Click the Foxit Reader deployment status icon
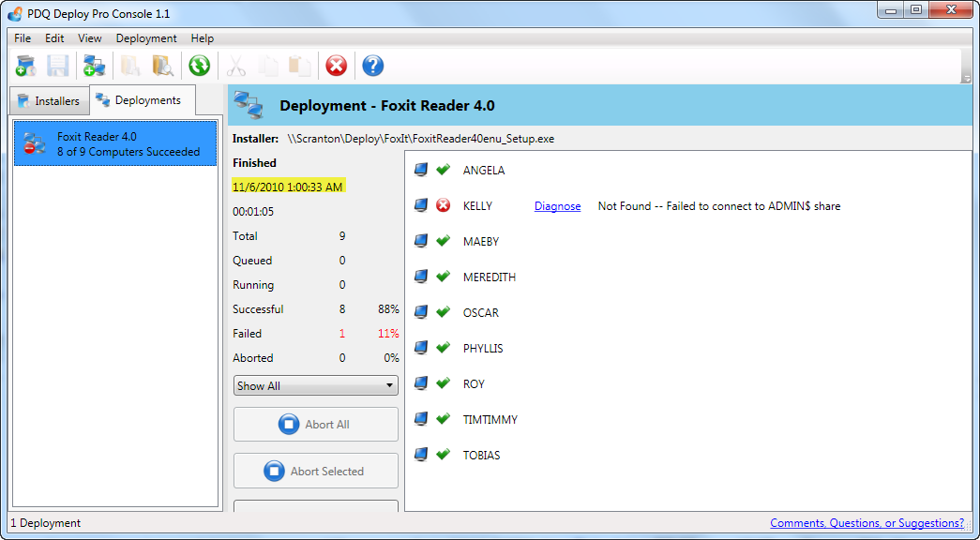The height and width of the screenshot is (540, 980). [x=35, y=143]
